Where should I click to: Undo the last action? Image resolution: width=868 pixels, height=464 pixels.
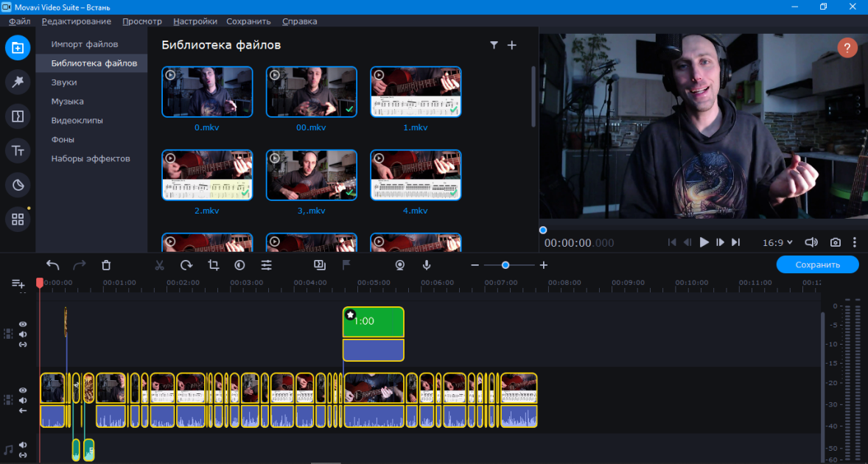52,265
